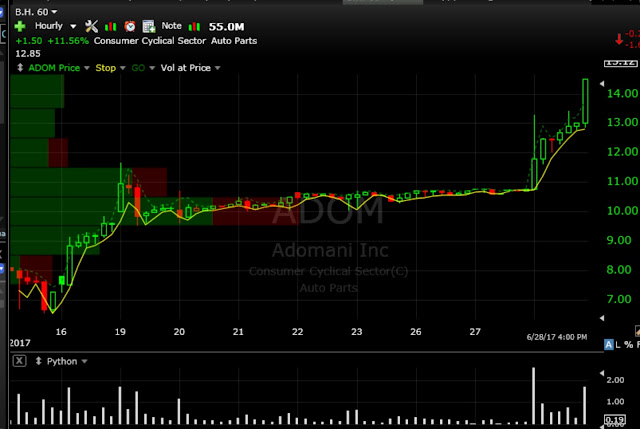640x429 pixels.
Task: Click the 2017 year label on time axis
Action: tap(20, 343)
